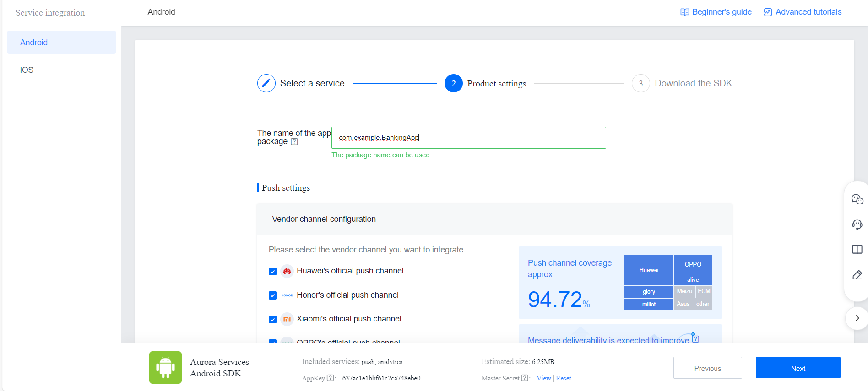Click 'Push channel coverage approx' label
This screenshot has width=868, height=391.
tap(570, 268)
